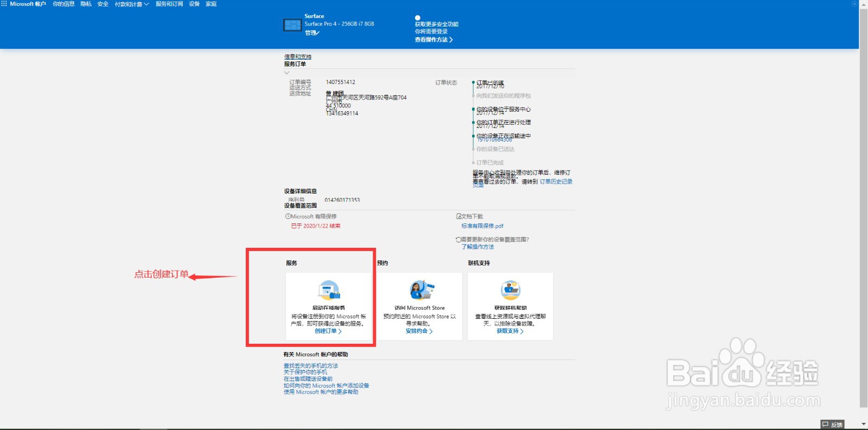Select serial number 014260171353 text
Screen dimensions: 868x430
[342, 200]
